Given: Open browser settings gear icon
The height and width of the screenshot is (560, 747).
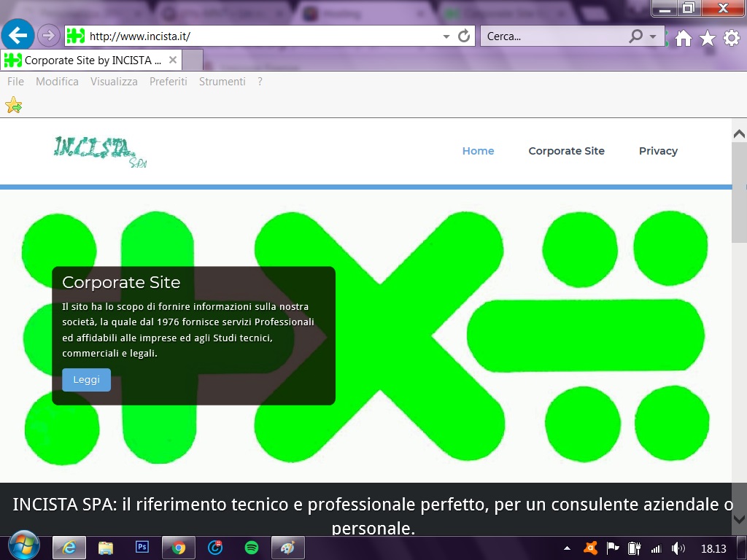Looking at the screenshot, I should click(732, 38).
